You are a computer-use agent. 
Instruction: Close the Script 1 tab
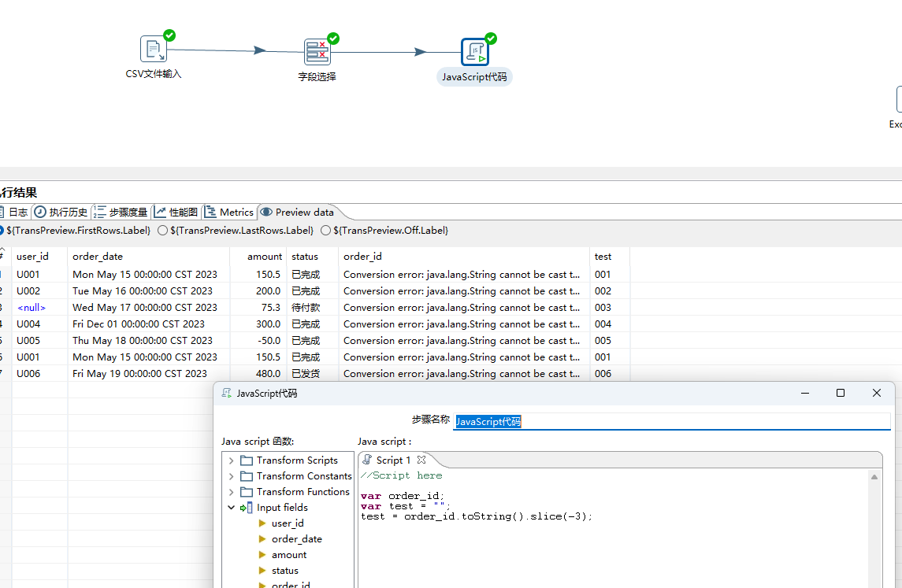click(x=421, y=460)
